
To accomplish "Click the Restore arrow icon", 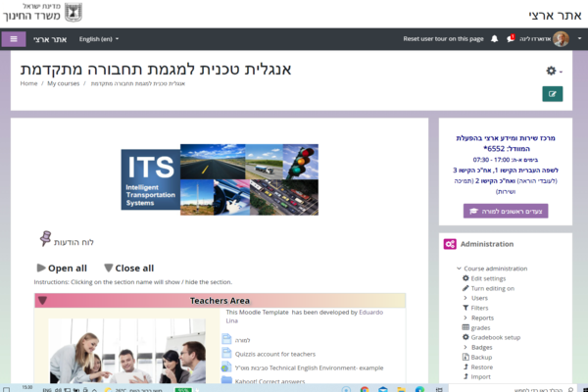I will coord(465,367).
